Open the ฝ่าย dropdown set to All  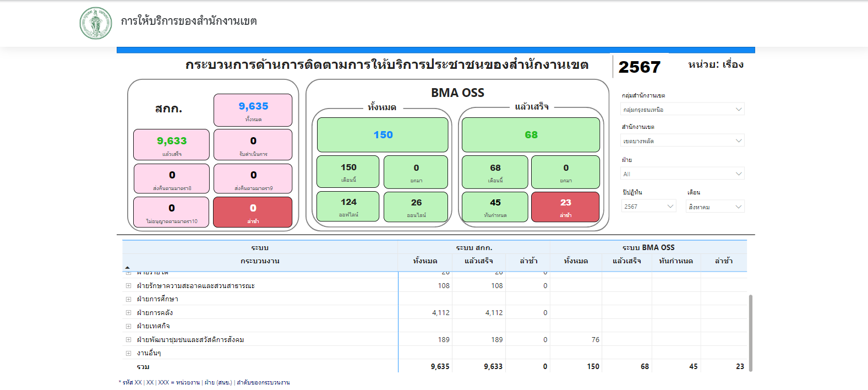682,174
